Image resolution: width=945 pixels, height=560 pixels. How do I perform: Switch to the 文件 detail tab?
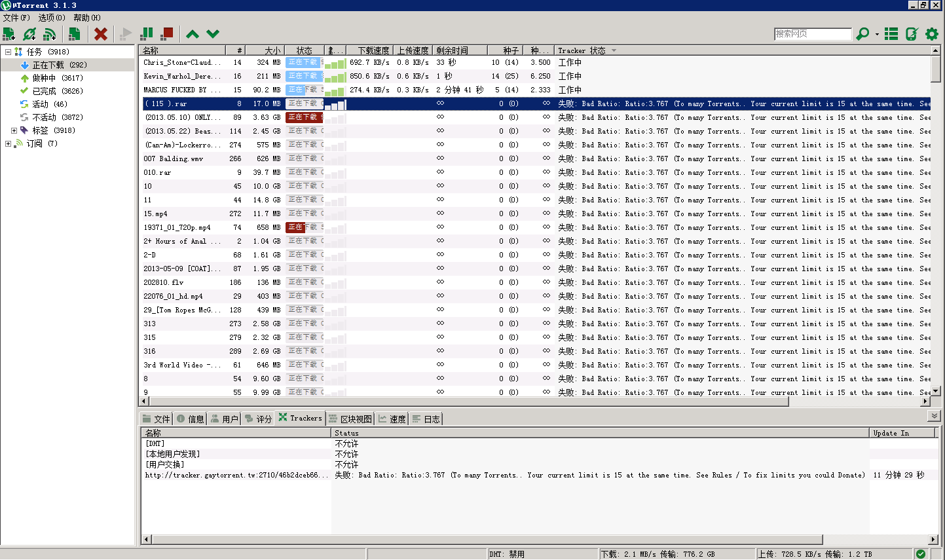pos(157,419)
